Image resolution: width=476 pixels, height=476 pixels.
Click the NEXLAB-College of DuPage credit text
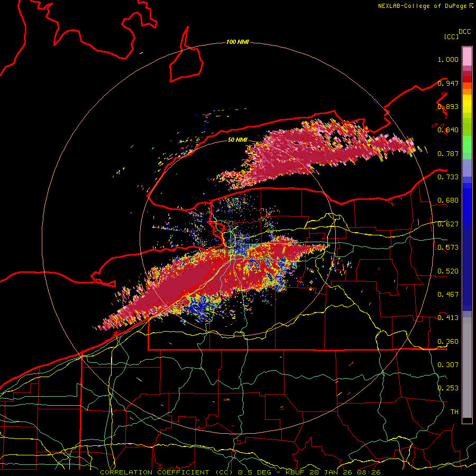tap(422, 6)
